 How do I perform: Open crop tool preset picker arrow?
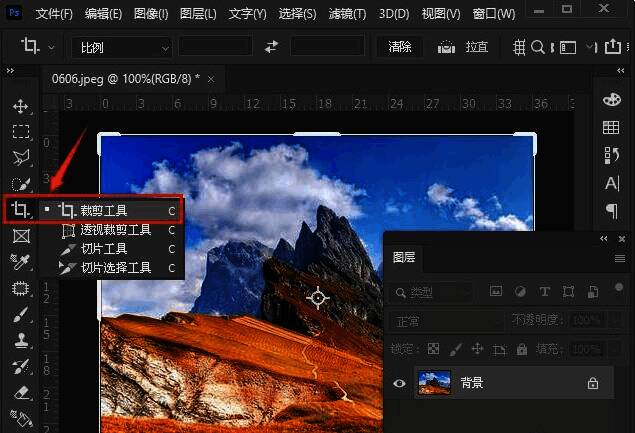tap(51, 47)
